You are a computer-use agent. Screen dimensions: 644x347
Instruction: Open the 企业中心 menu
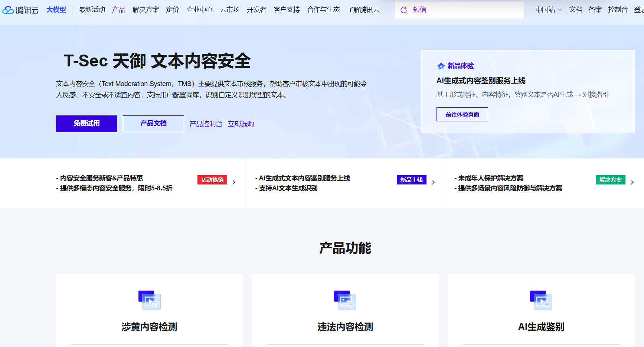tap(200, 10)
